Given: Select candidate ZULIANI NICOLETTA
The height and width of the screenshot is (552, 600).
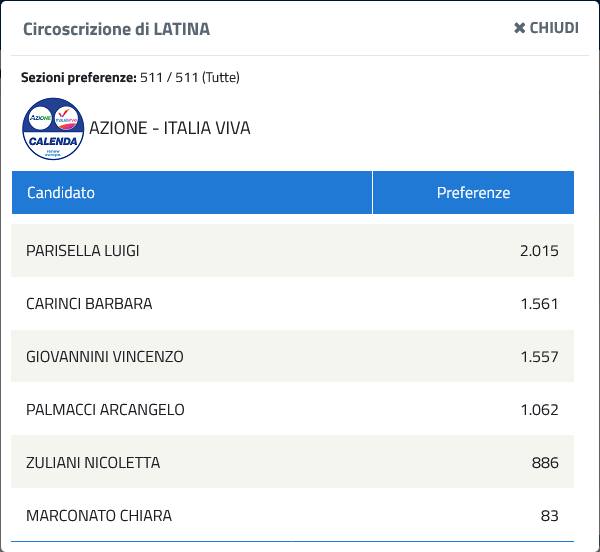Looking at the screenshot, I should (x=93, y=462).
